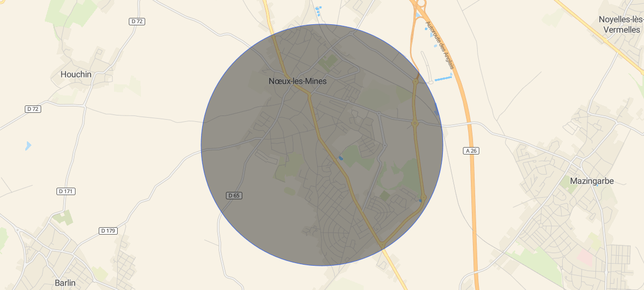The height and width of the screenshot is (290, 644).
Task: Click the blue outline of the radius circle
Action: click(201, 145)
